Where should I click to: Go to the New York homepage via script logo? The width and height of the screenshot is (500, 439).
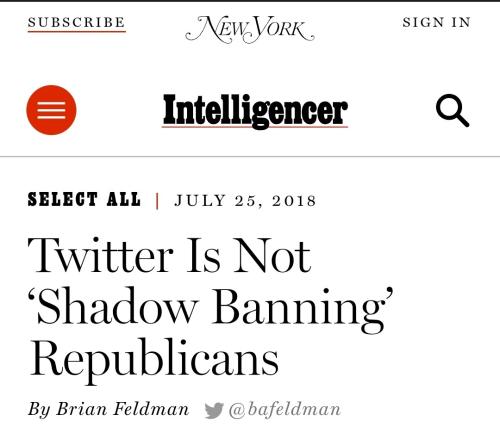click(x=250, y=29)
